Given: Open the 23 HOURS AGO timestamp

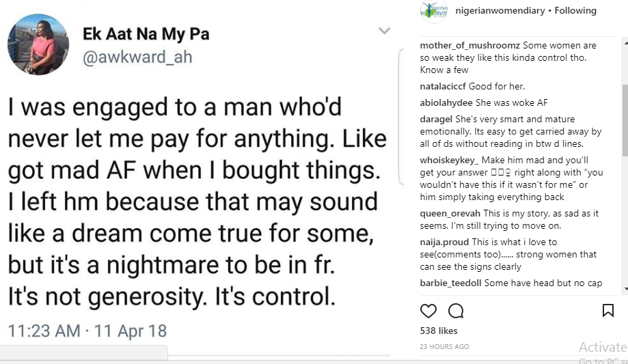Looking at the screenshot, I should [x=444, y=347].
